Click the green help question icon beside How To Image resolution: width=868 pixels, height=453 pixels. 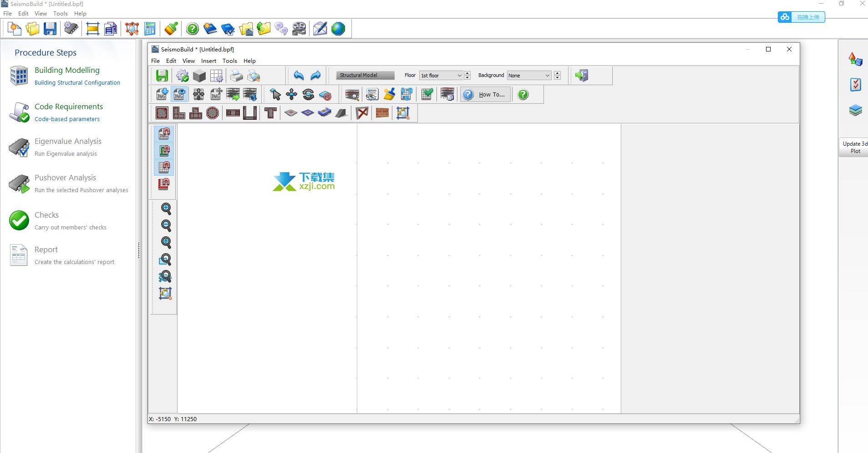[523, 94]
